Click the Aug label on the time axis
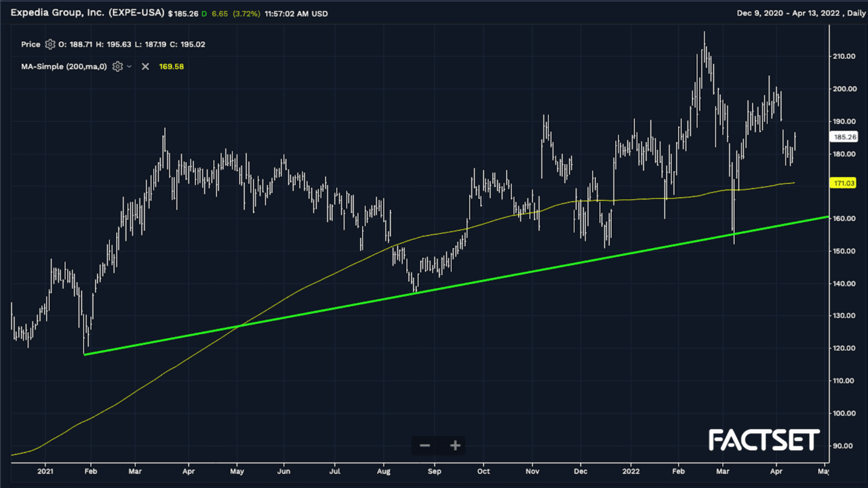 (384, 470)
